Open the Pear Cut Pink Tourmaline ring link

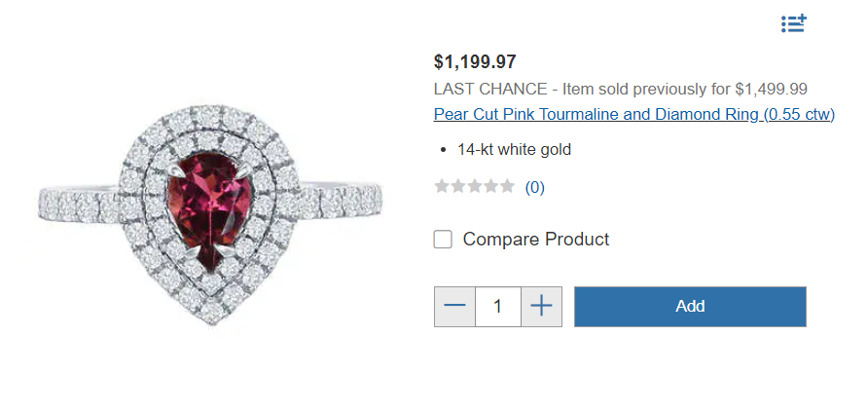pyautogui.click(x=633, y=115)
